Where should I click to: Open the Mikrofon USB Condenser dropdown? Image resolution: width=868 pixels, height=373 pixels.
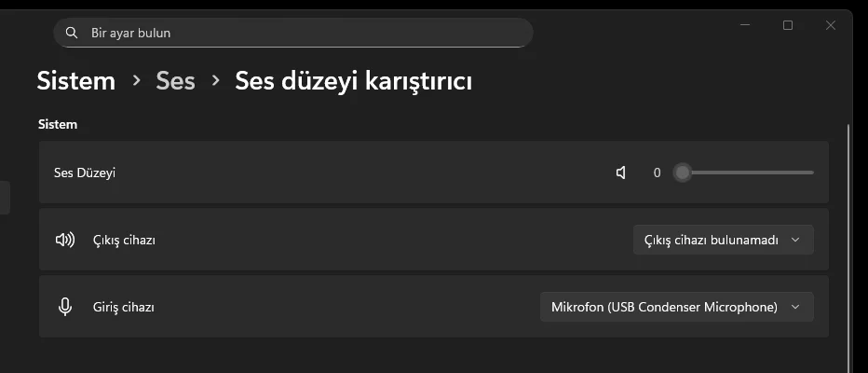tap(676, 307)
